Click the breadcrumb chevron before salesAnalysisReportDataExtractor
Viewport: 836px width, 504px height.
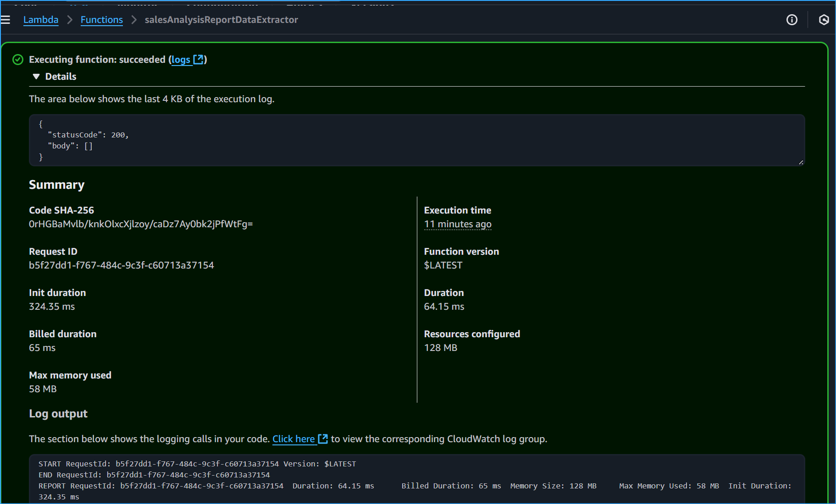click(x=133, y=20)
